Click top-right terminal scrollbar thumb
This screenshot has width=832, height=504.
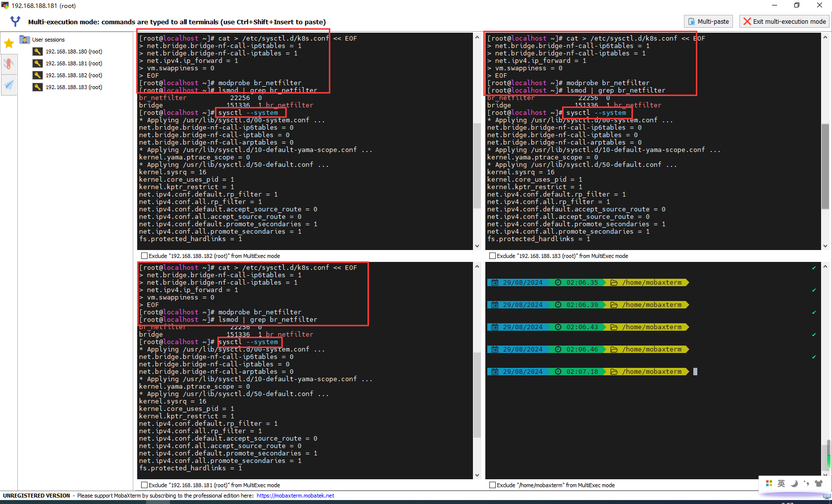pyautogui.click(x=825, y=166)
